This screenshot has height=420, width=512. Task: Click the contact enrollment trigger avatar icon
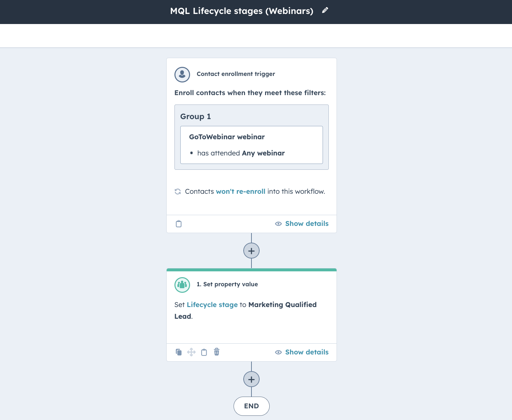pyautogui.click(x=182, y=74)
